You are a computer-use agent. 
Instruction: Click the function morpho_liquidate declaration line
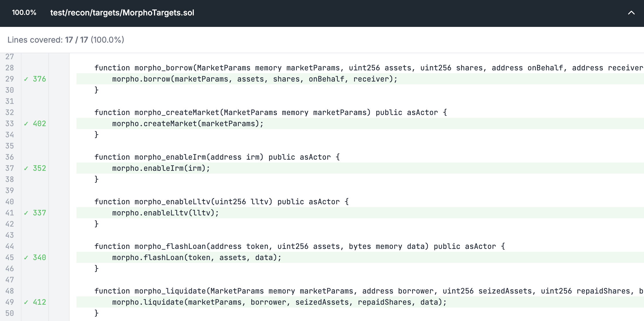click(x=369, y=291)
